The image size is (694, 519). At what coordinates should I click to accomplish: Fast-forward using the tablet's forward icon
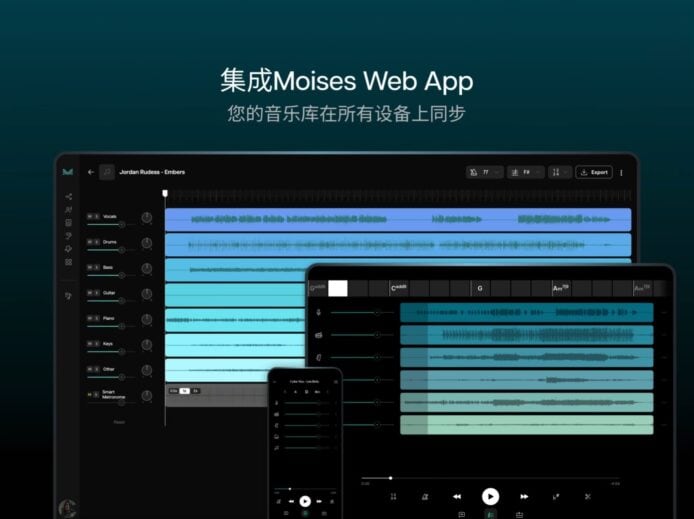(523, 496)
